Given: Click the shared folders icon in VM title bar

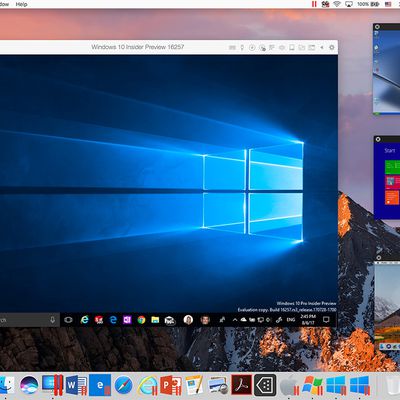Looking at the screenshot, I should [302, 48].
